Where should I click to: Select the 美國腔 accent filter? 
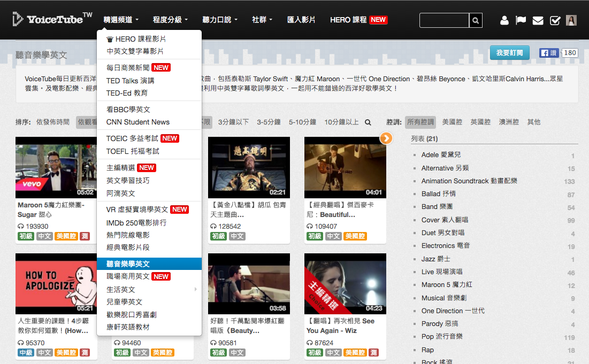(x=452, y=122)
